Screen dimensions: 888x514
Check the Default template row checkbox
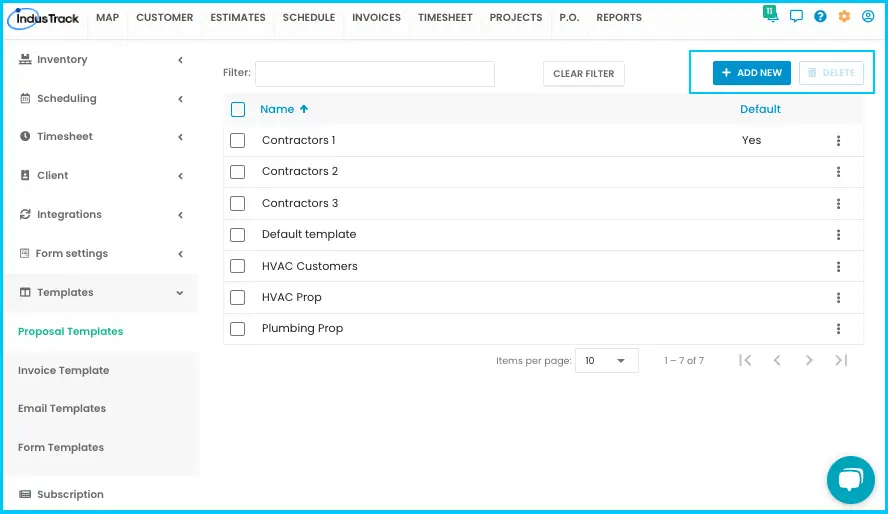coord(237,234)
